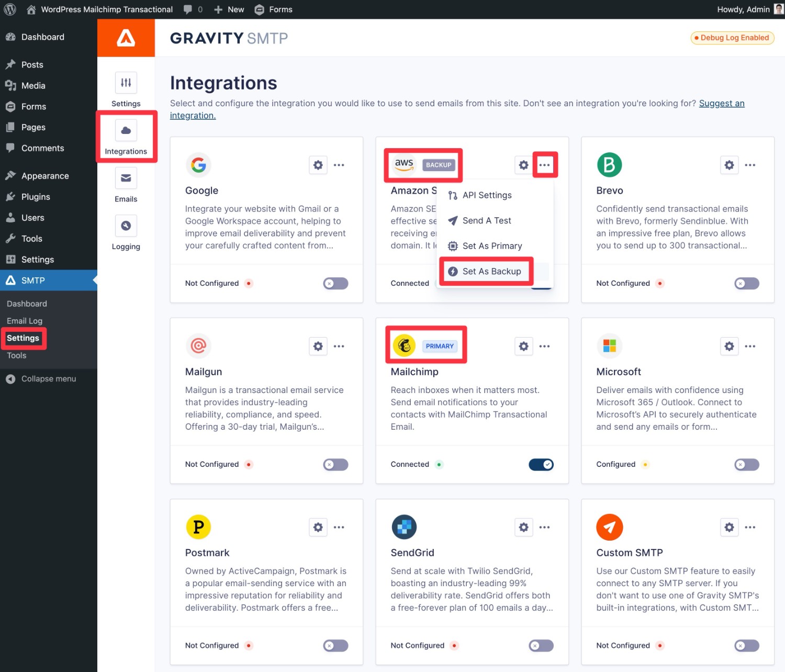Open Microsoft integration gear settings
Screen dimensions: 785x672
coord(730,346)
